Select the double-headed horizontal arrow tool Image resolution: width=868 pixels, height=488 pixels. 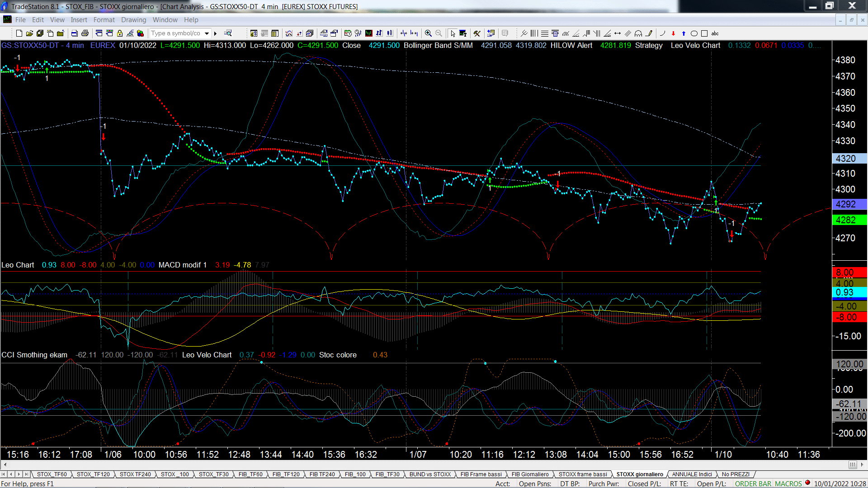coord(618,33)
